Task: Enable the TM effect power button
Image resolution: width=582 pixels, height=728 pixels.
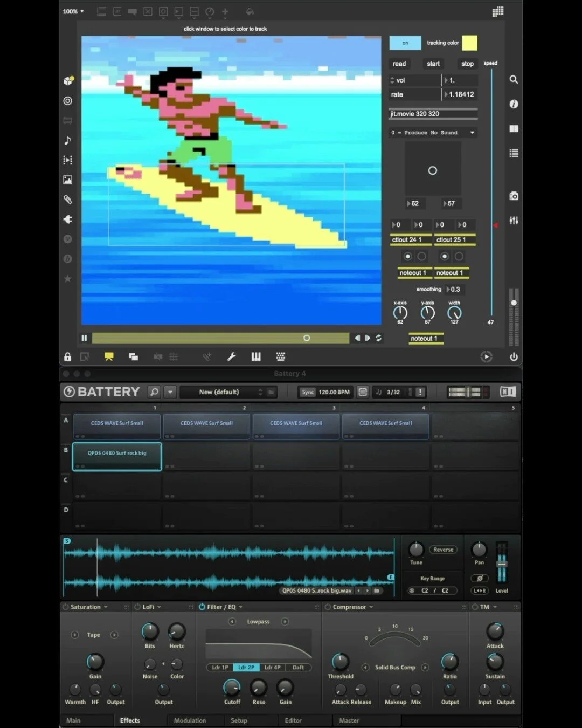Action: [x=475, y=607]
